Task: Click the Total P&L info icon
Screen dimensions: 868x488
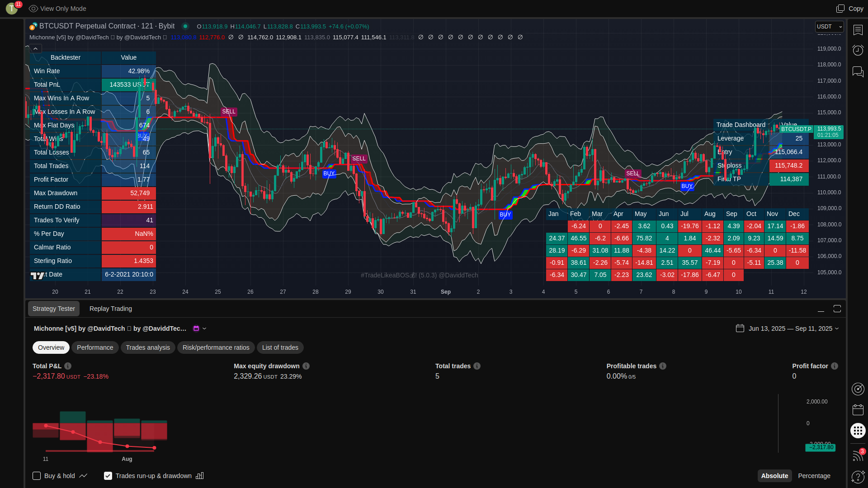Action: (68, 366)
